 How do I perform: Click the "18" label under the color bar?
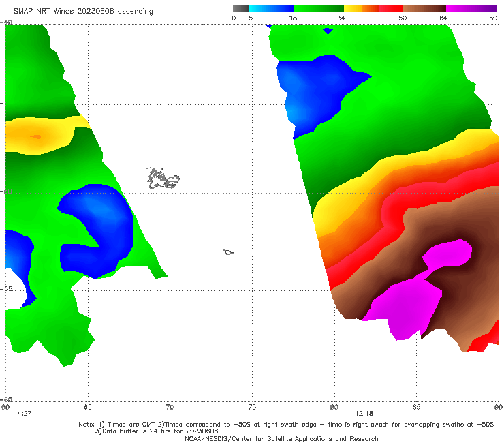pos(293,18)
